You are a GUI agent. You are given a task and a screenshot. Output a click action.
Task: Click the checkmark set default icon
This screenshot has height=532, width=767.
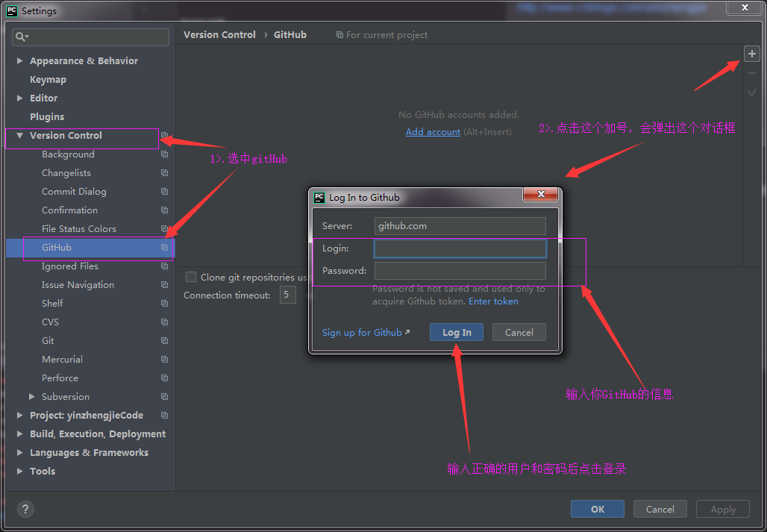pyautogui.click(x=752, y=93)
